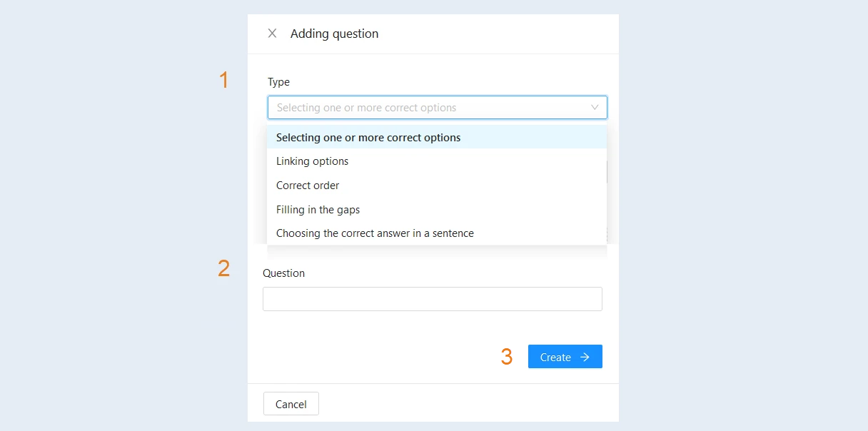Viewport: 868px width, 431px height.
Task: Click the Cancel button
Action: coord(291,404)
